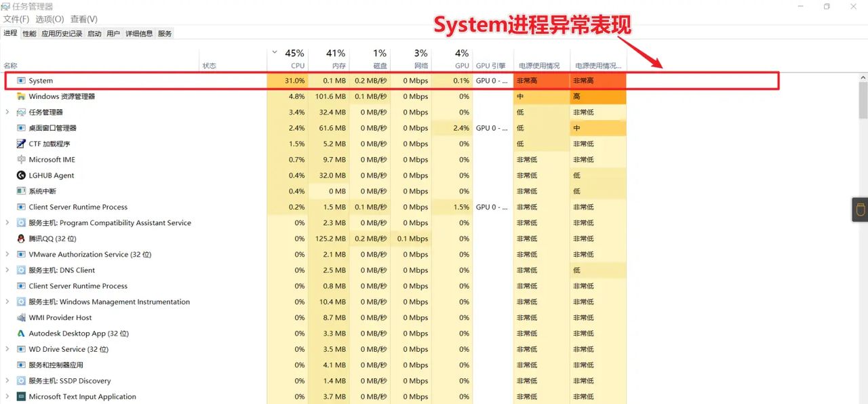Click the Autodesk Desktop App icon
868x404 pixels.
click(x=20, y=334)
